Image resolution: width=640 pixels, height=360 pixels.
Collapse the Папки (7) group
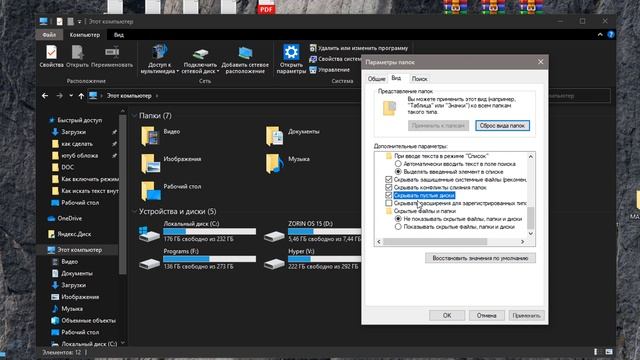[x=134, y=116]
